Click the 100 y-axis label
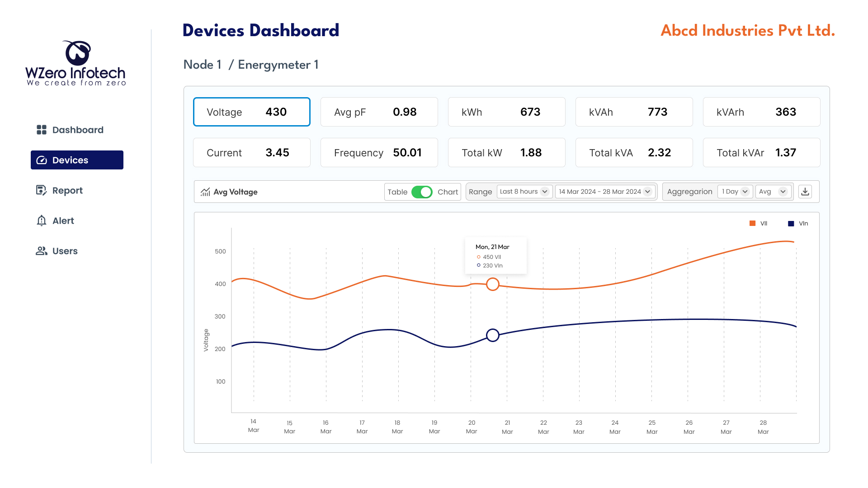Image resolution: width=868 pixels, height=488 pixels. coord(221,381)
